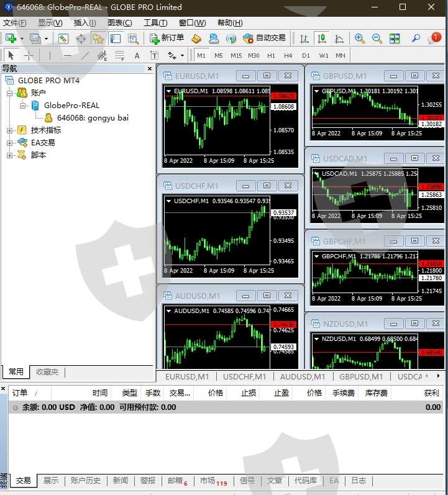Switch to D1 timeframe
The height and width of the screenshot is (495, 448).
306,55
